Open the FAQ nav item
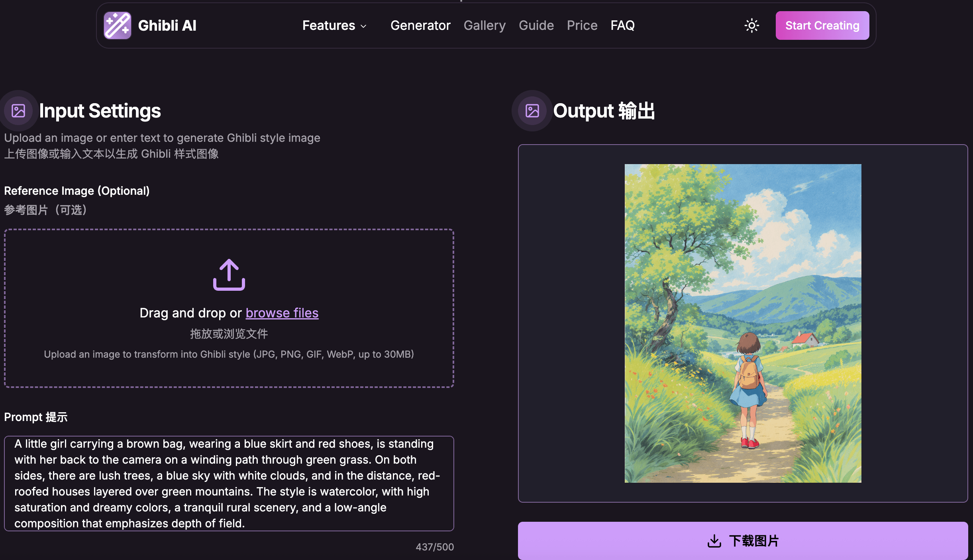The width and height of the screenshot is (973, 560). (x=622, y=25)
